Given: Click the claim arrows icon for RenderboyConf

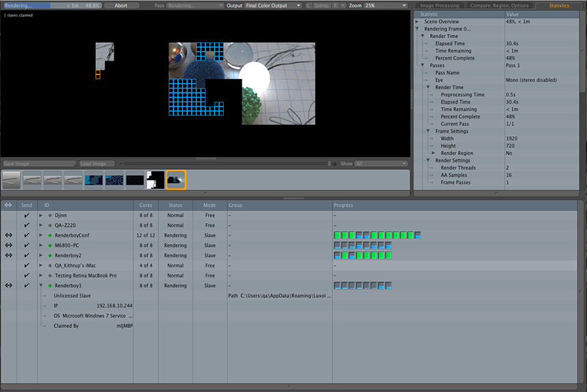Looking at the screenshot, I should 9,235.
